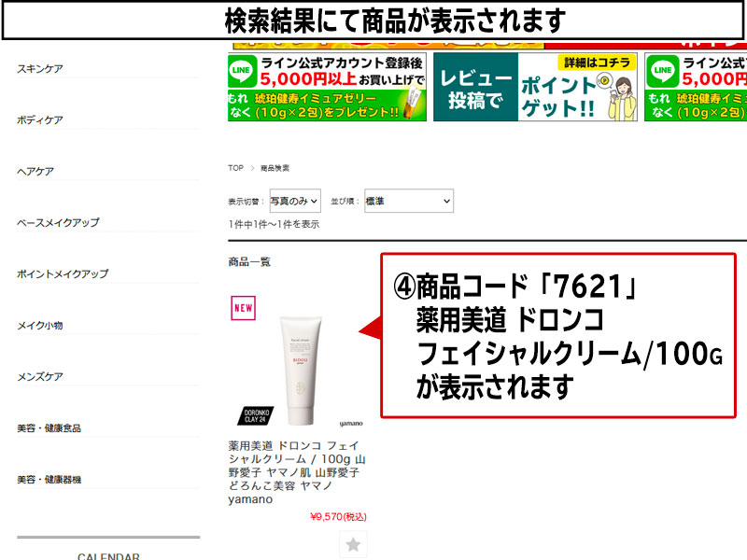Open the ヘアケア category
The height and width of the screenshot is (560, 747).
tap(35, 172)
